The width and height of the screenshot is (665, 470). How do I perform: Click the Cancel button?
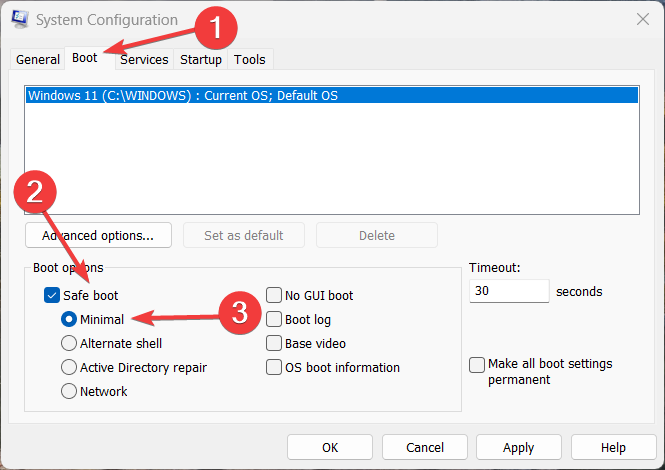pos(425,447)
